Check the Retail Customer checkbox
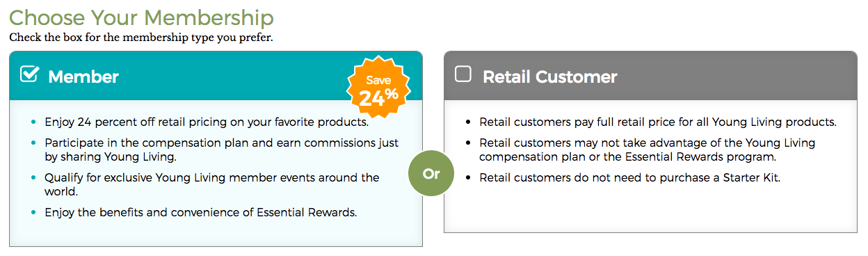This screenshot has width=868, height=256. pos(463,74)
